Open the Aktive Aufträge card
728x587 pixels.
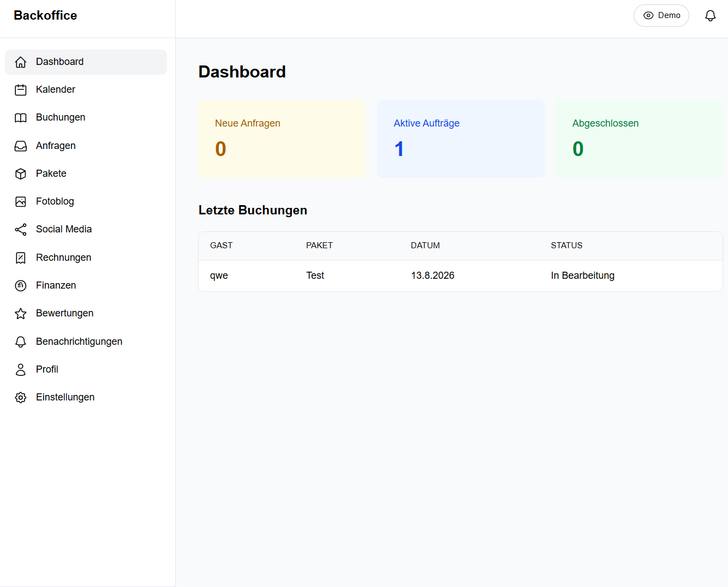pos(461,139)
